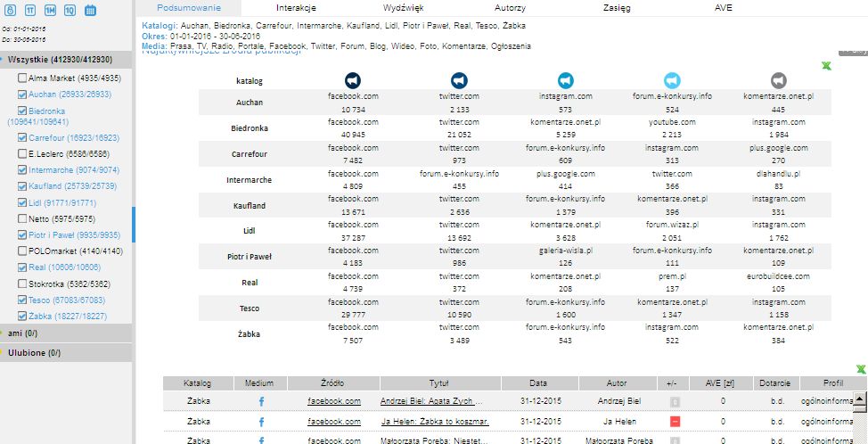Expand the ami (0/) group

click(x=4, y=333)
